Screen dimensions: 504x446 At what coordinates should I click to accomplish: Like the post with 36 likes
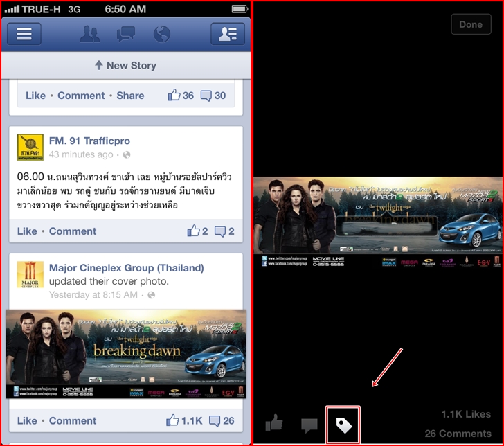click(35, 96)
